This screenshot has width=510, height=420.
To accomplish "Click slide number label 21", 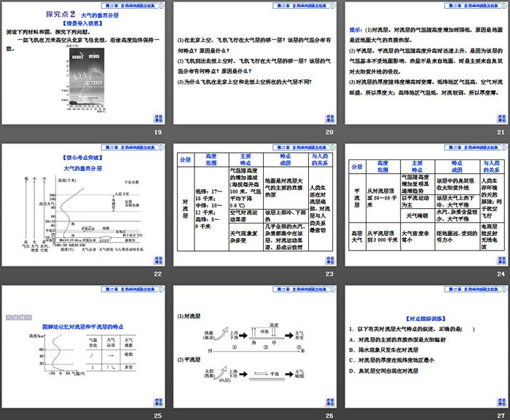I will point(501,132).
